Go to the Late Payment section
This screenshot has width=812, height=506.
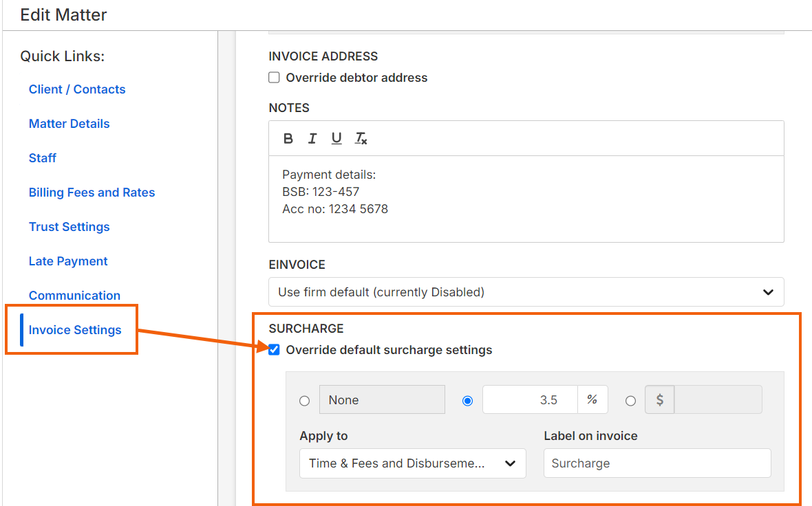click(x=68, y=261)
